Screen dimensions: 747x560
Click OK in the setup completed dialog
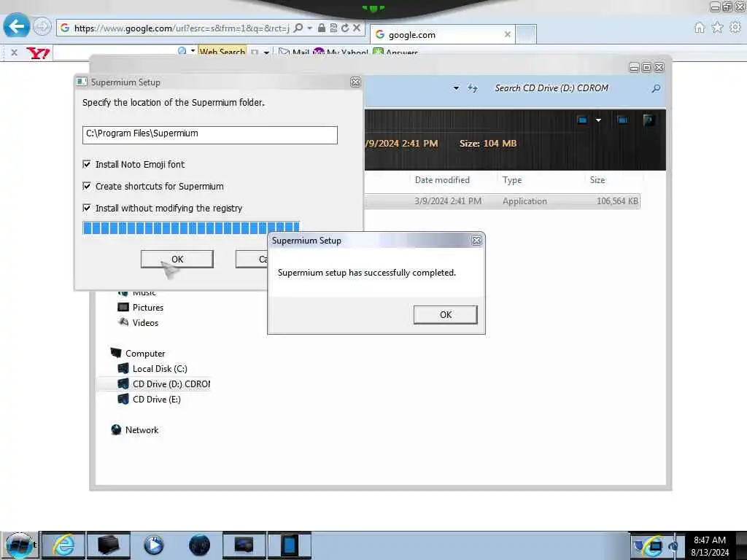coord(446,315)
